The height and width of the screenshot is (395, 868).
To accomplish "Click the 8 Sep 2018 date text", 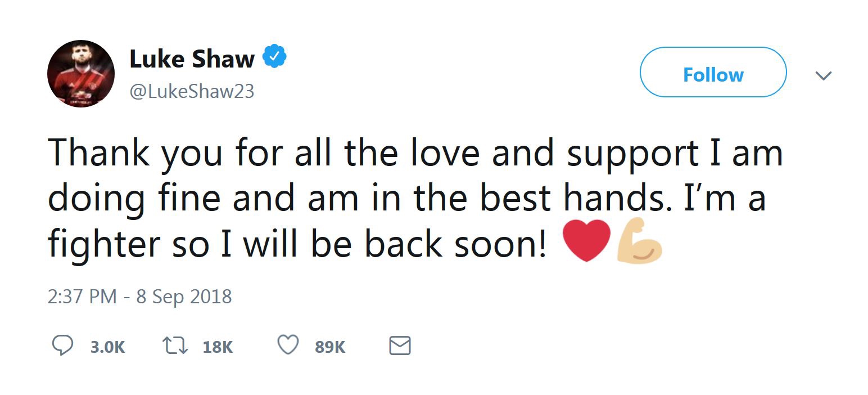I will pos(184,297).
